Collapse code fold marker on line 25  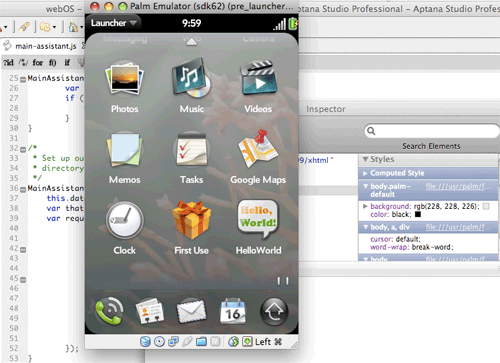coord(23,79)
